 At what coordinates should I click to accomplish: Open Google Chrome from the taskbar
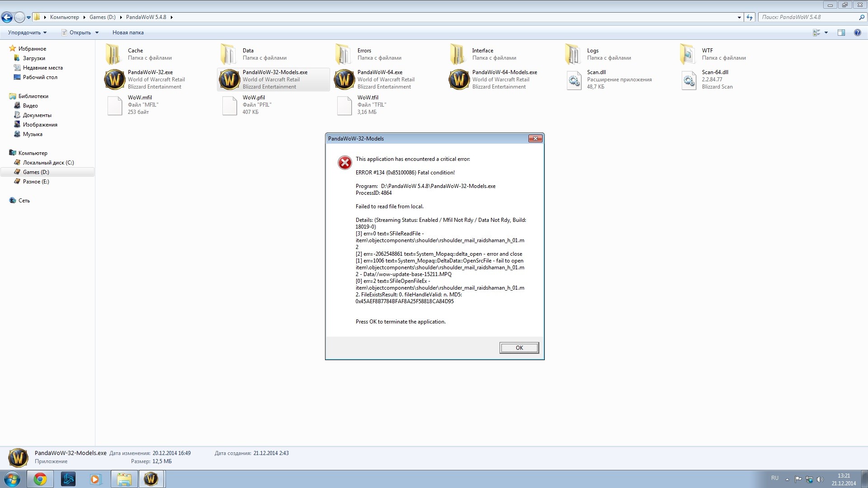tap(40, 479)
